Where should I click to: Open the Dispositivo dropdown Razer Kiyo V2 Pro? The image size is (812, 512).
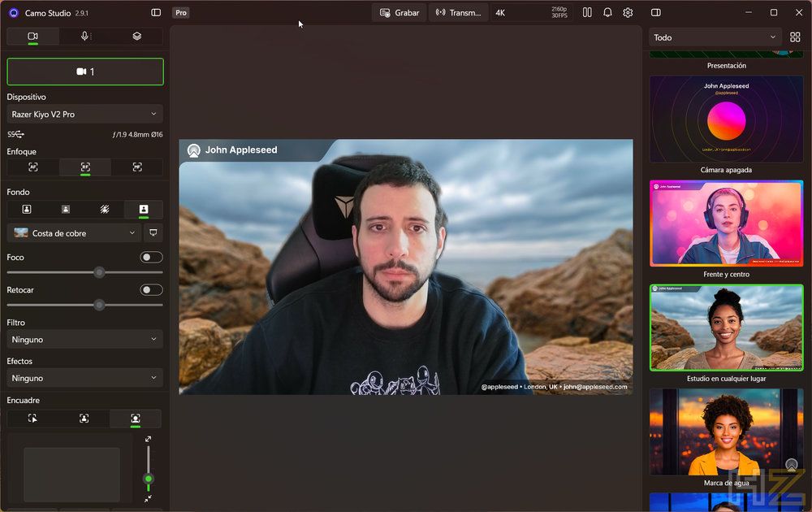(85, 114)
